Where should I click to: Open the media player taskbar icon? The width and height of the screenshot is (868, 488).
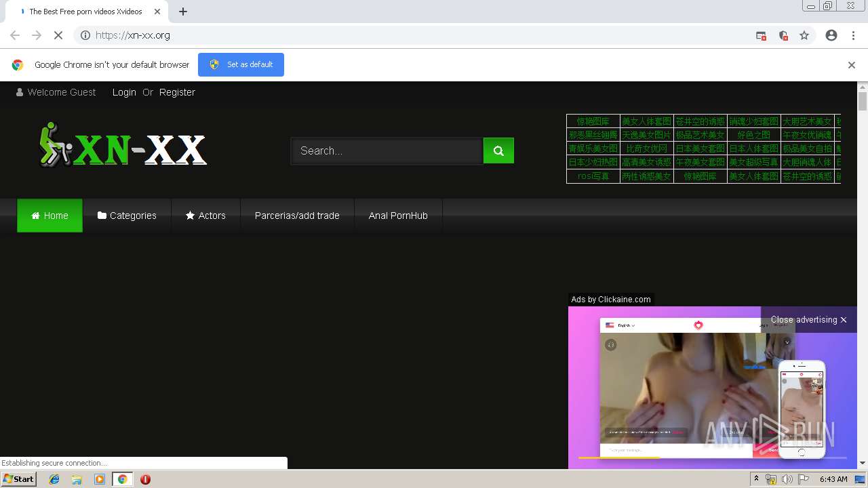click(100, 479)
